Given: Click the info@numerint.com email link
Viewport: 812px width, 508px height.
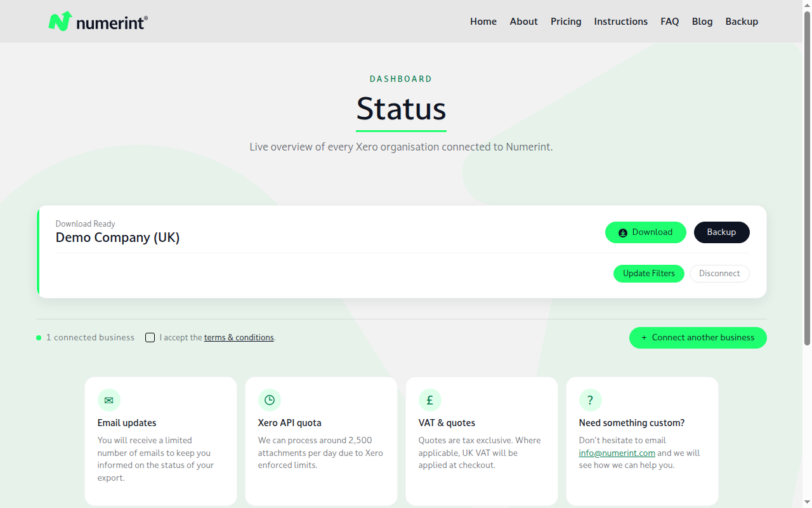Looking at the screenshot, I should (x=617, y=453).
